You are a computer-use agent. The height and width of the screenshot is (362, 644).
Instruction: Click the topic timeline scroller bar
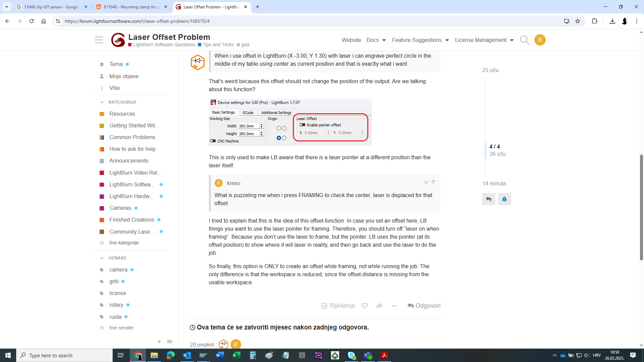click(485, 151)
